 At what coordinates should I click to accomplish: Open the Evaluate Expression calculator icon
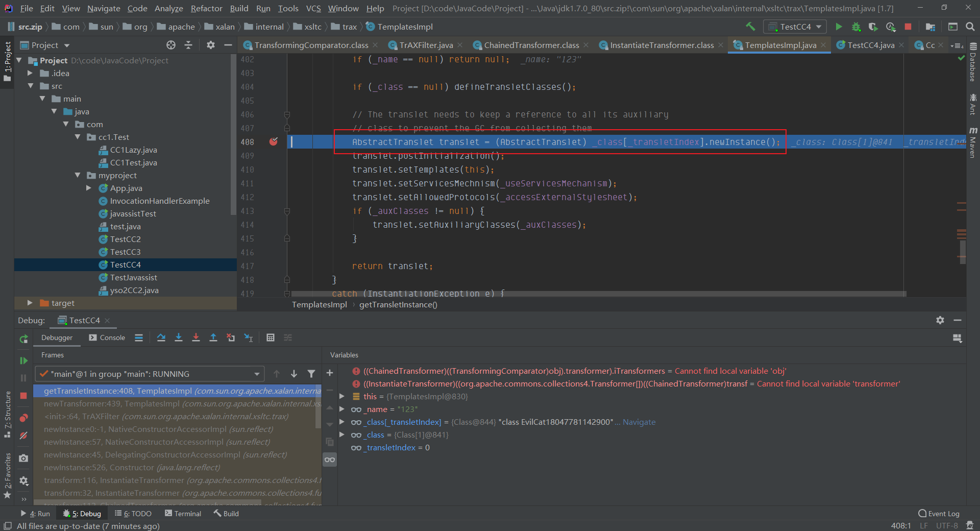tap(271, 337)
